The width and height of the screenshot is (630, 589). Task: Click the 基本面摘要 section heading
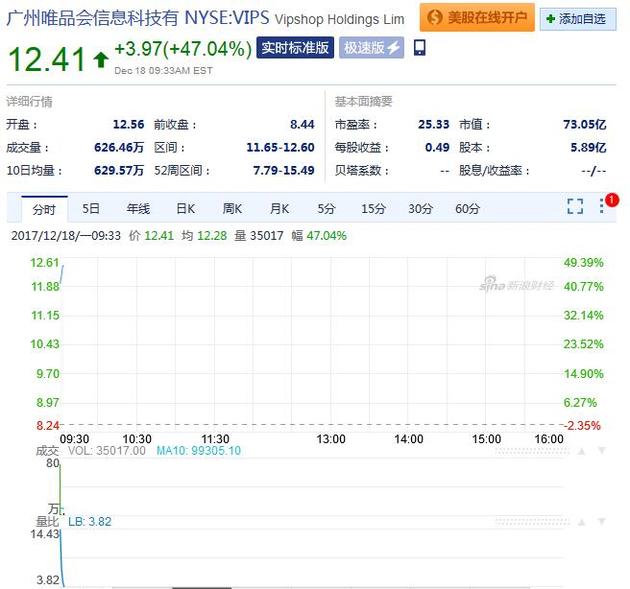click(363, 102)
